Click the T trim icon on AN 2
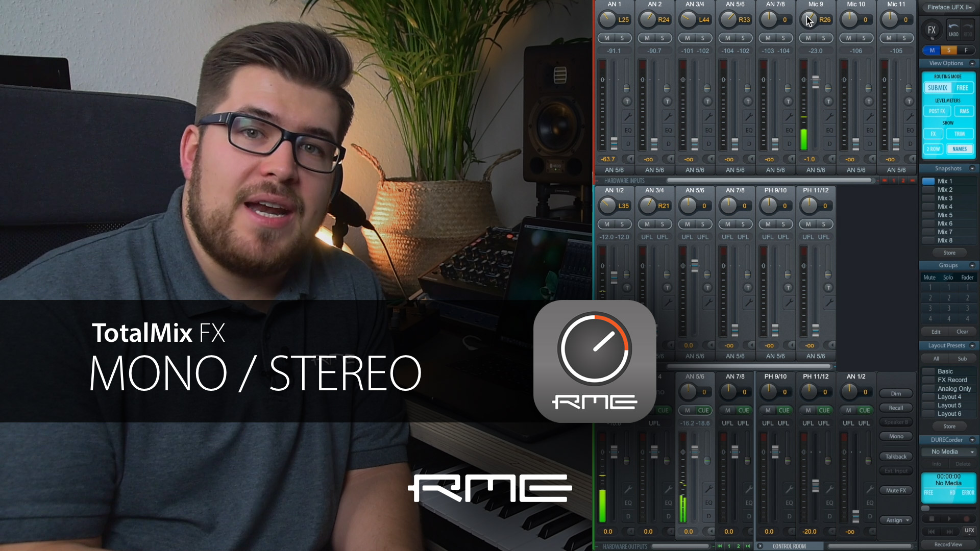 coord(667,102)
